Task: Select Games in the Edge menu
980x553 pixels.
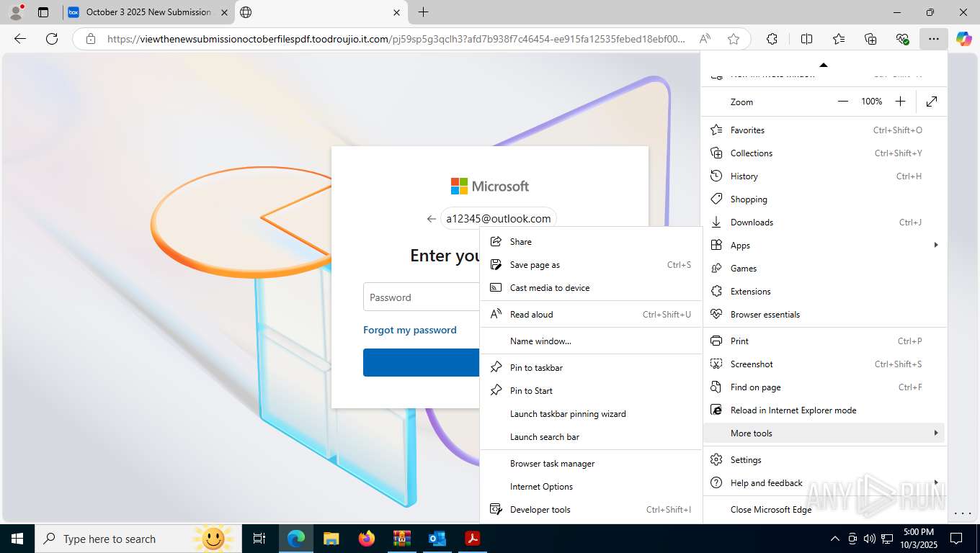Action: click(x=824, y=269)
